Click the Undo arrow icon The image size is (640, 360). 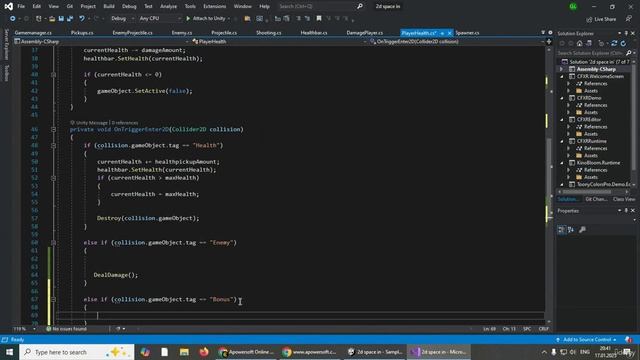click(x=82, y=19)
